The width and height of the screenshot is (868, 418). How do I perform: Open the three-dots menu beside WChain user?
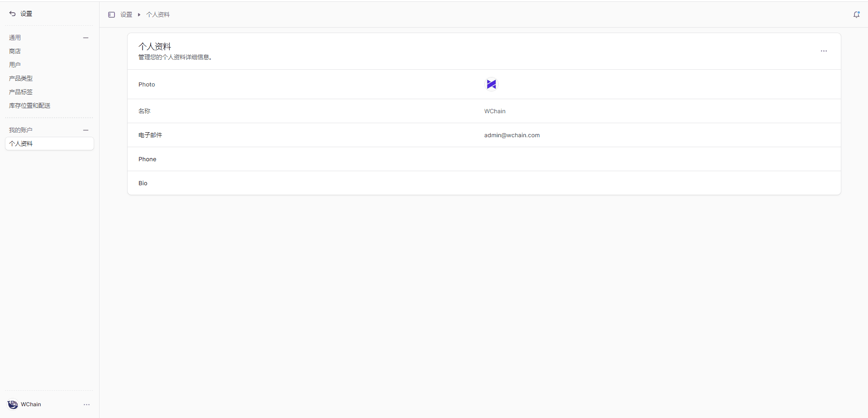(x=86, y=404)
